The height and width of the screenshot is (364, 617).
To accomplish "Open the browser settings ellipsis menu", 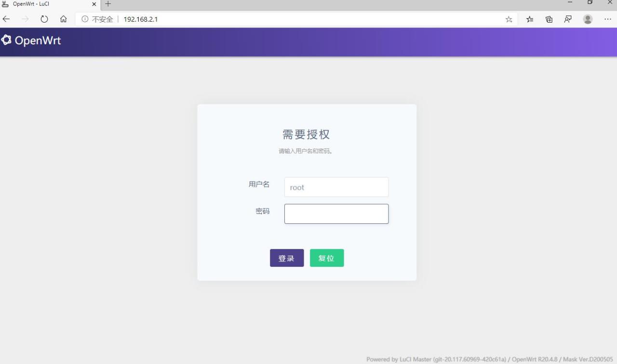I will (x=607, y=19).
